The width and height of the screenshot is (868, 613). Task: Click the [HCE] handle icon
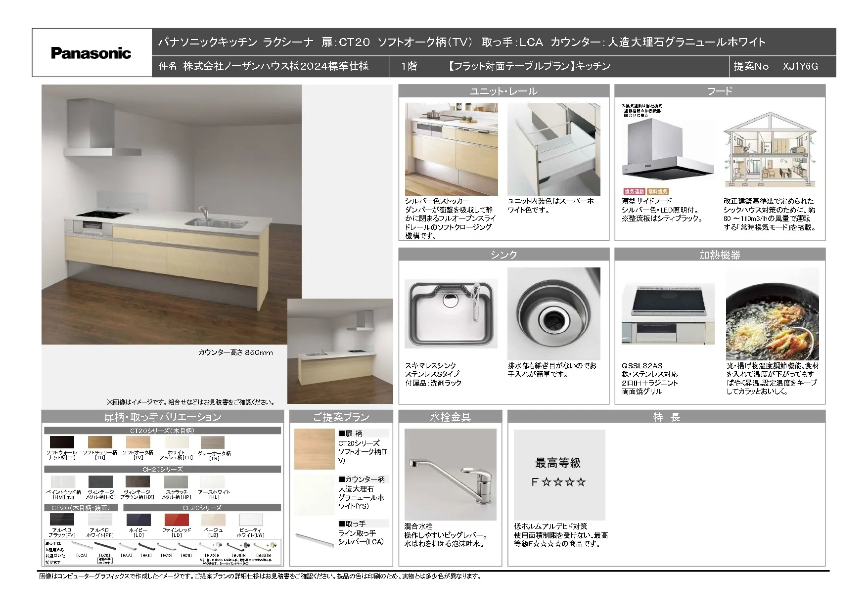pos(186,546)
